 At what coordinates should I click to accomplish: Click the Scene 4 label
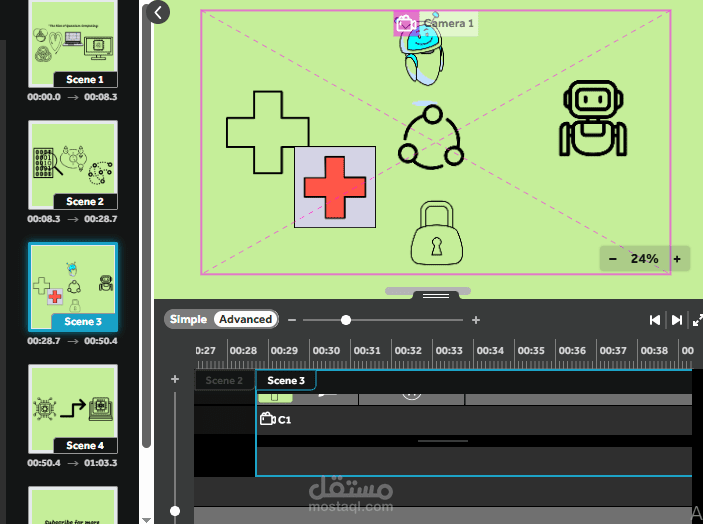coord(85,446)
